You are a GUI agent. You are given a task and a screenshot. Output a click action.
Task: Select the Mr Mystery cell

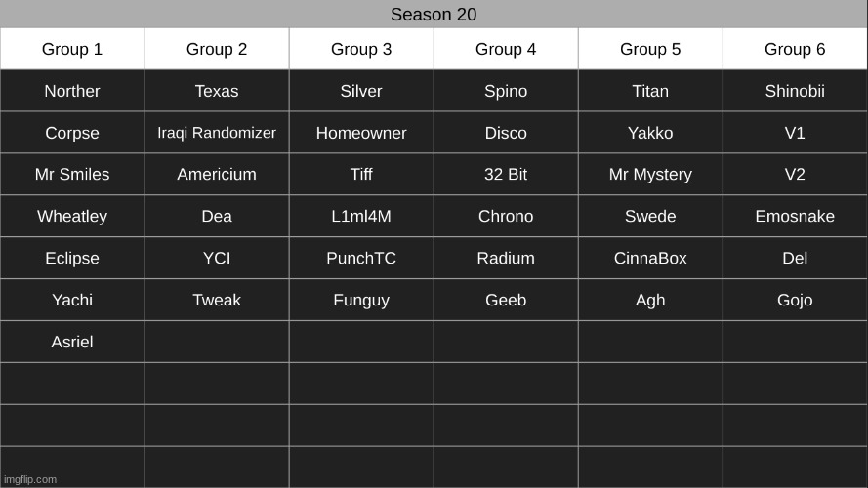click(650, 175)
